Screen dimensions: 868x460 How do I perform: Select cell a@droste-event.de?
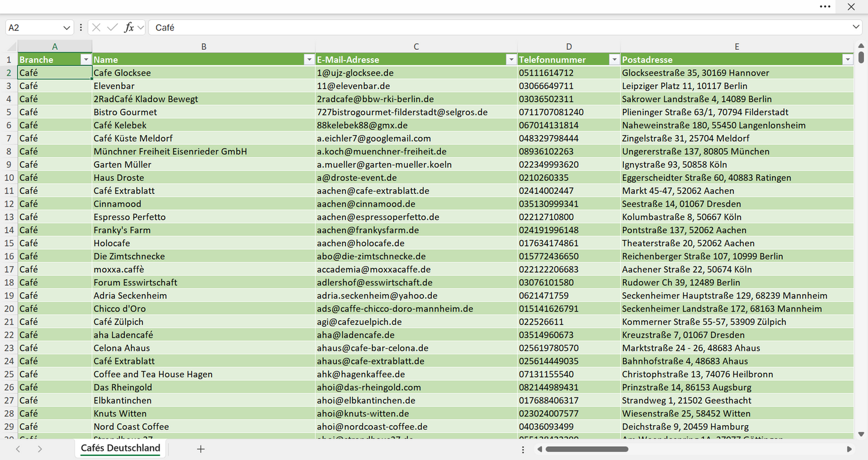[416, 178]
